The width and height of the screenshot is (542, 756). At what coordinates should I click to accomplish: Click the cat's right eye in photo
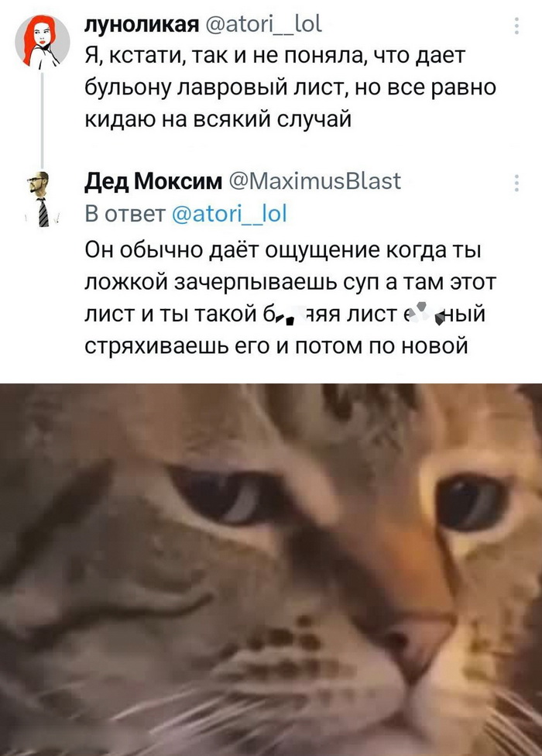[x=470, y=503]
